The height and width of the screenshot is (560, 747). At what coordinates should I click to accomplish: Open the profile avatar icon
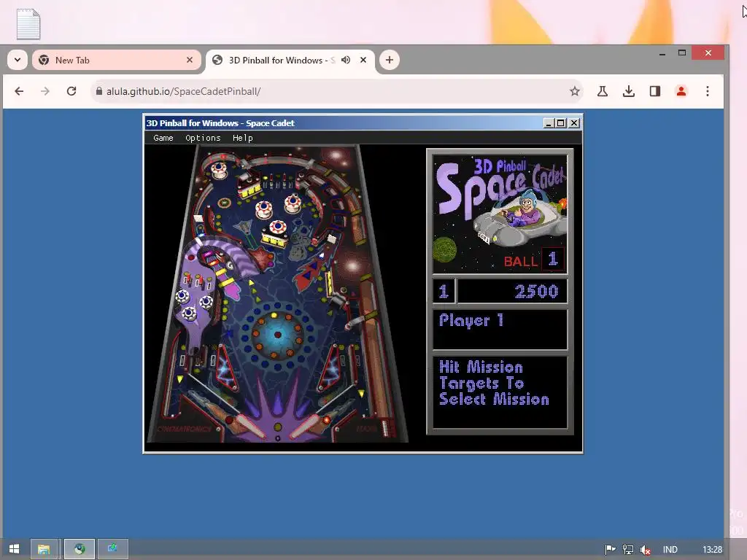[681, 91]
